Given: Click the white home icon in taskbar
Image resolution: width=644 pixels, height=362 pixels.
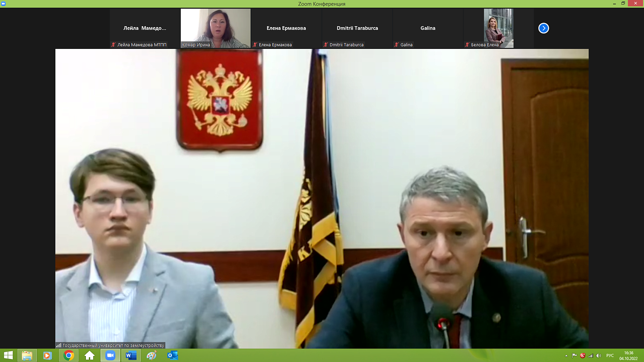Looking at the screenshot, I should tap(89, 356).
